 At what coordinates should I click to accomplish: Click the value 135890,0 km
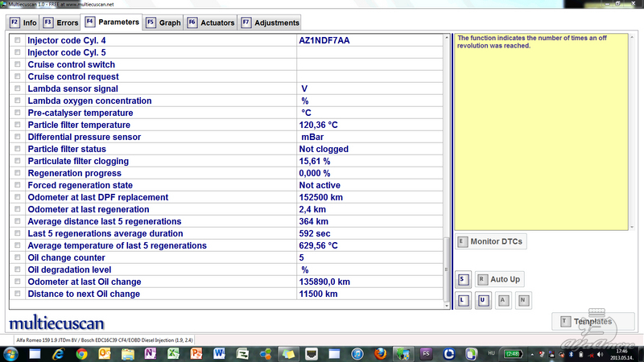[324, 282]
